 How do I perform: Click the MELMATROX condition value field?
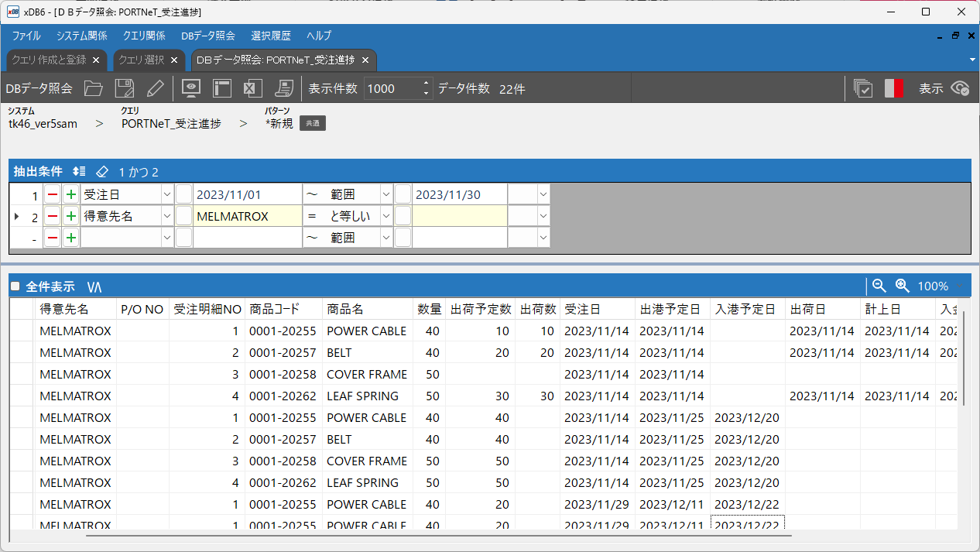247,216
